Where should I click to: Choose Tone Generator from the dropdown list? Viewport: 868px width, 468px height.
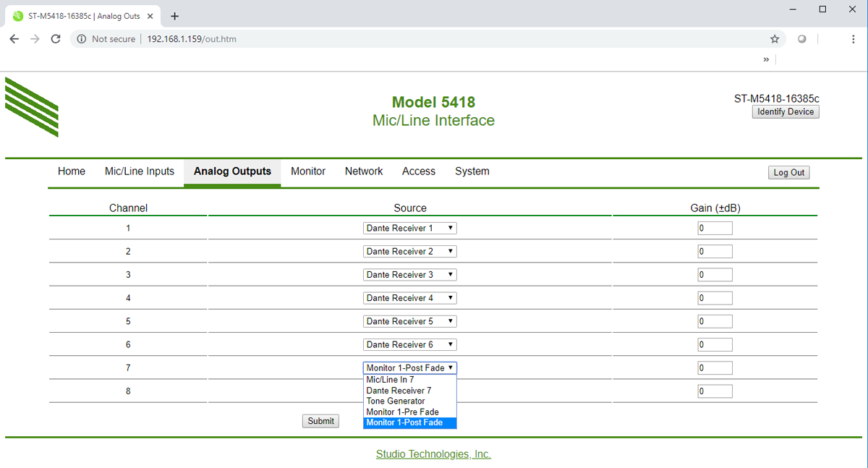pyautogui.click(x=396, y=401)
